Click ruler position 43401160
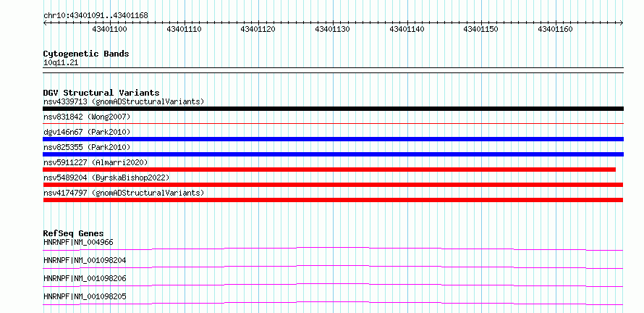Image resolution: width=644 pixels, height=313 pixels. point(555,29)
